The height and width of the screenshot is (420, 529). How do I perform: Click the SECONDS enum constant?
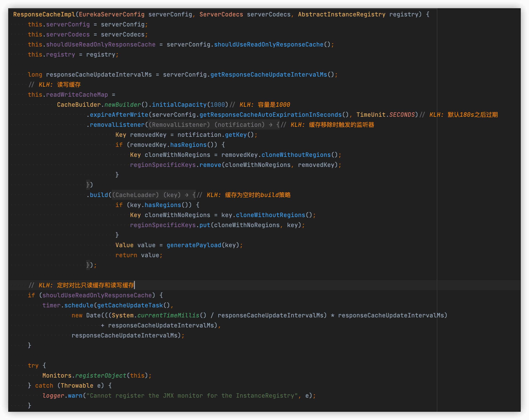(402, 115)
